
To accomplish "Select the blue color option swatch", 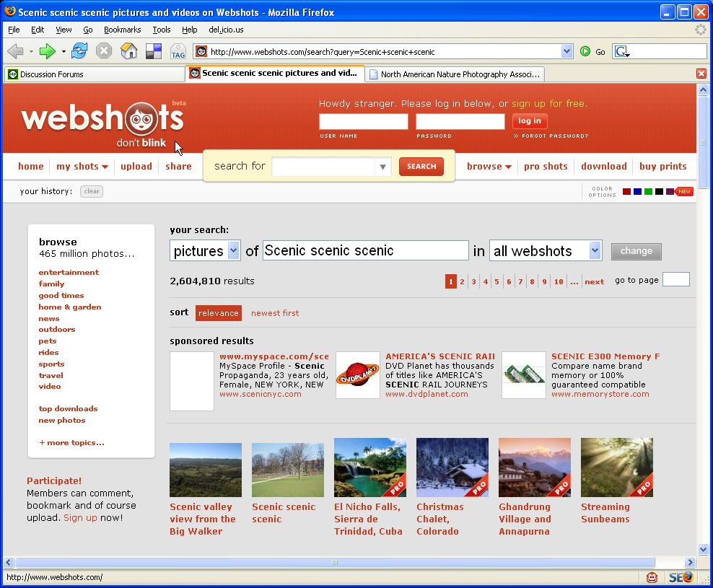I will 637,191.
